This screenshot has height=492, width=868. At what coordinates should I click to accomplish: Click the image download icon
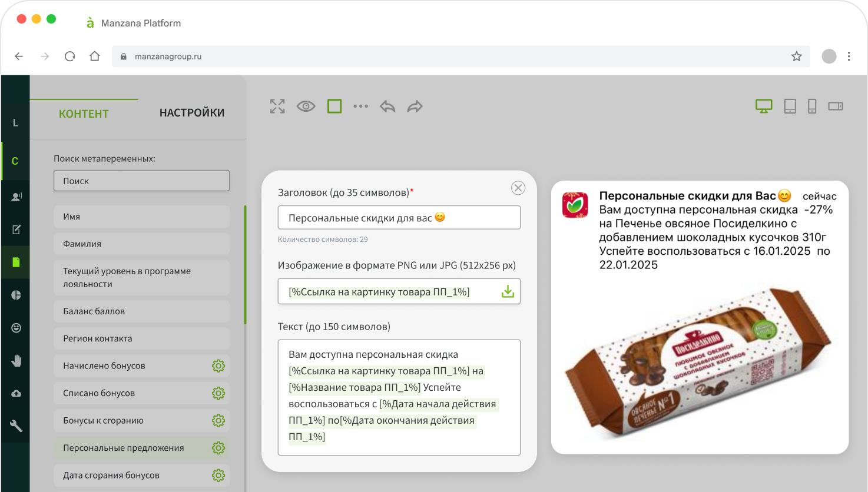(x=508, y=292)
